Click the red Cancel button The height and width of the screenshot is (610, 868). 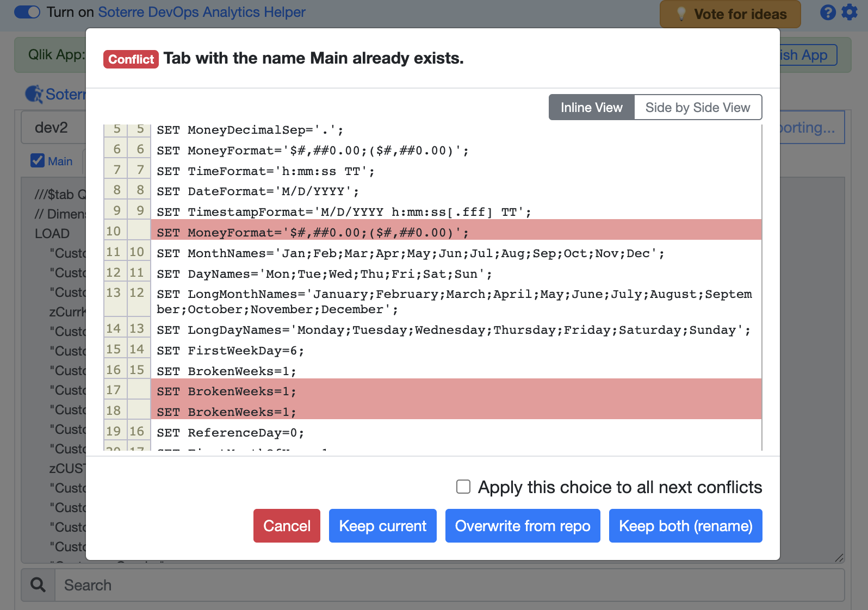pyautogui.click(x=287, y=526)
